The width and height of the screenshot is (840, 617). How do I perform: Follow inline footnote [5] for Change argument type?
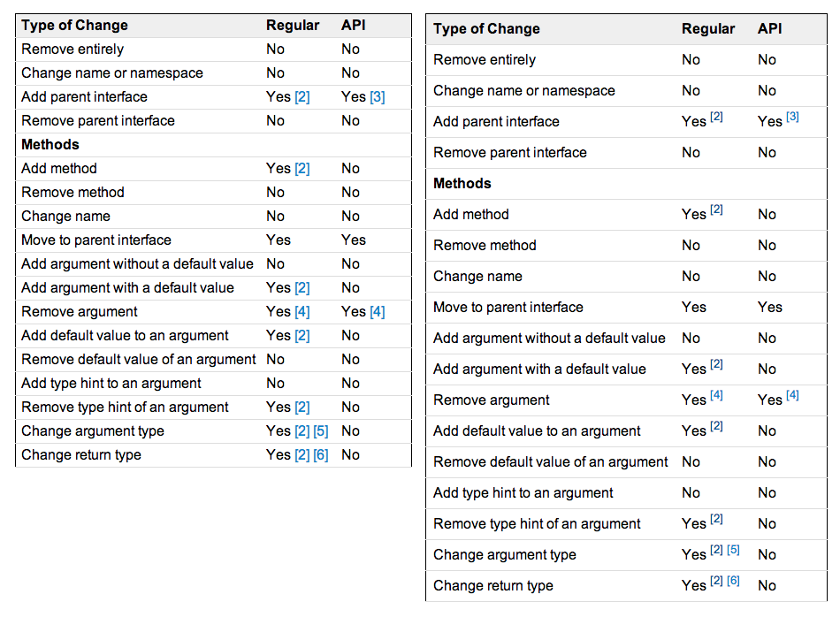tap(320, 431)
